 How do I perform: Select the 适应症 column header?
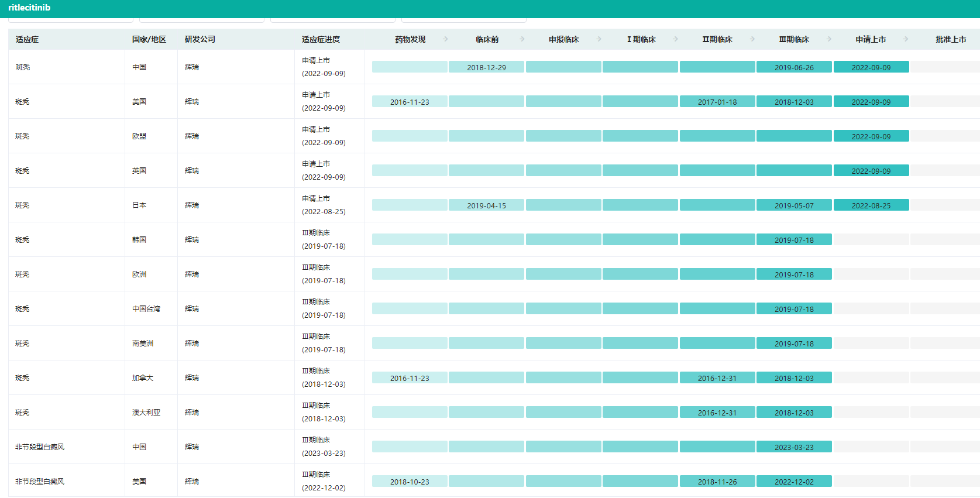coord(27,39)
